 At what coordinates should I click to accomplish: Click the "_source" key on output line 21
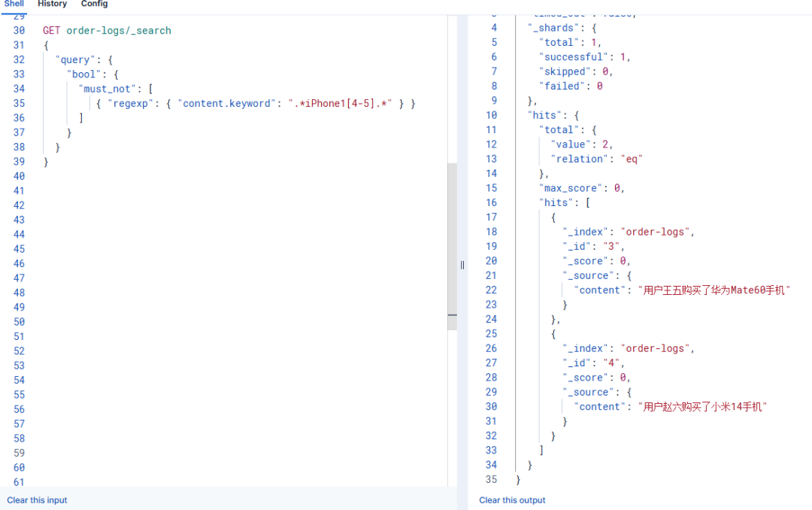[x=588, y=276]
